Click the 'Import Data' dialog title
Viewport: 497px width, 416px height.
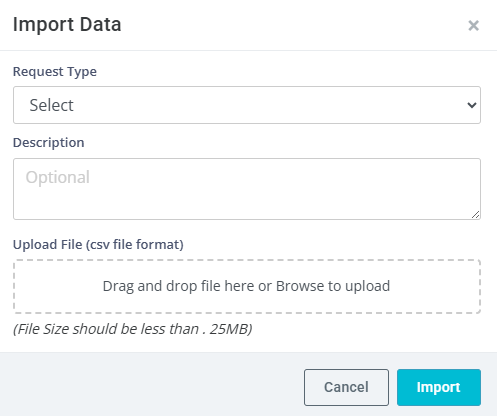[67, 24]
